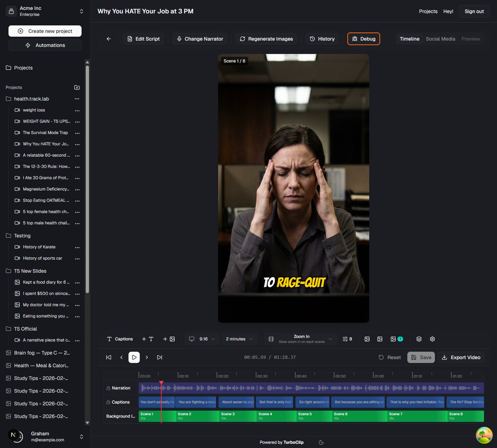Image resolution: width=497 pixels, height=448 pixels.
Task: Click the Narration audio waveform
Action: click(311, 388)
